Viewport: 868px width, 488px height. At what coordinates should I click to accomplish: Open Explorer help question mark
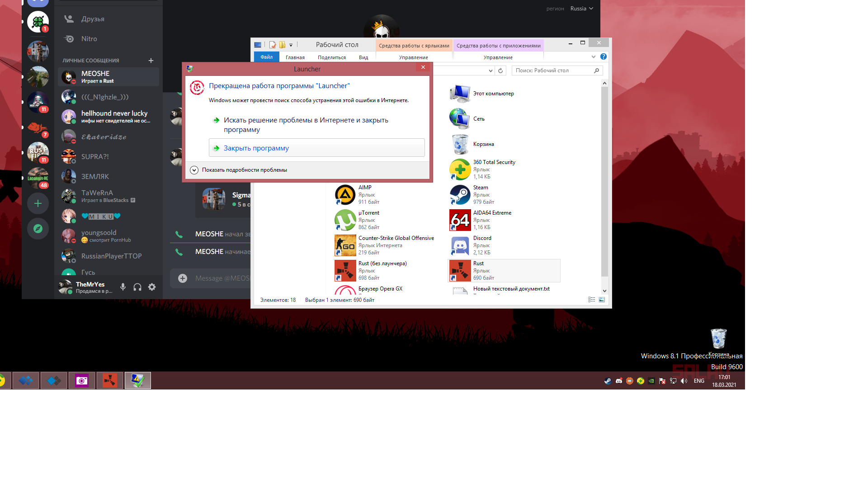pos(604,56)
